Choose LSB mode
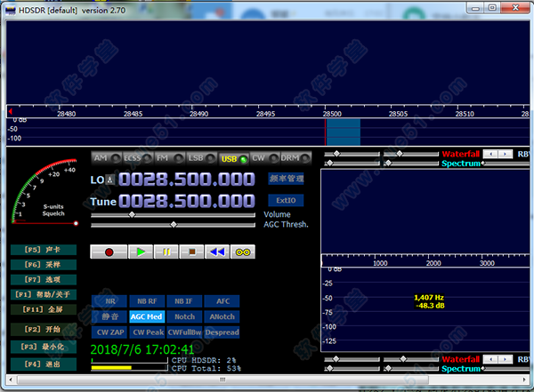Screen dimensions: 534x392 pos(202,158)
